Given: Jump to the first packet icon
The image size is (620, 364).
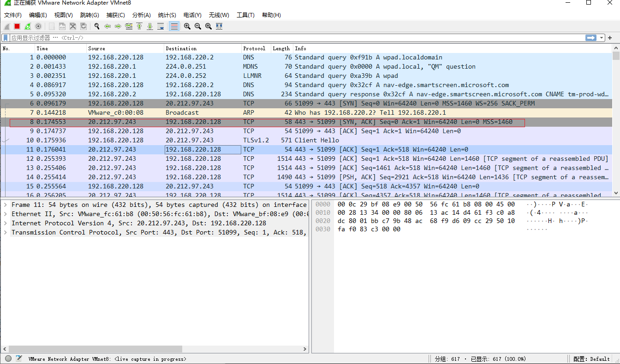Looking at the screenshot, I should pyautogui.click(x=139, y=26).
